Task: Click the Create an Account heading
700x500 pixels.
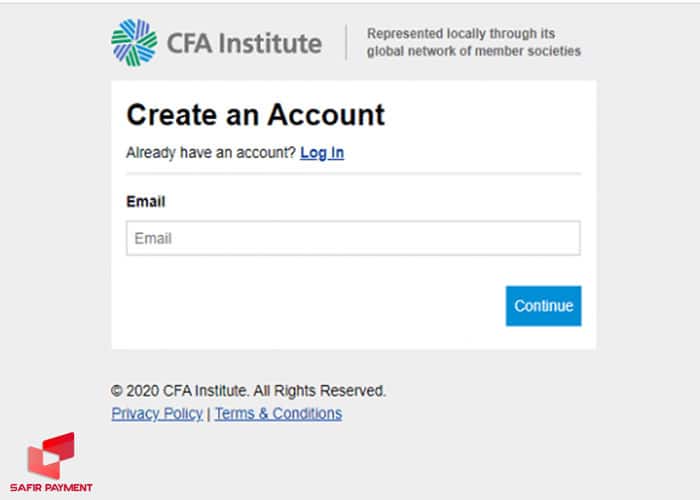Action: click(255, 115)
